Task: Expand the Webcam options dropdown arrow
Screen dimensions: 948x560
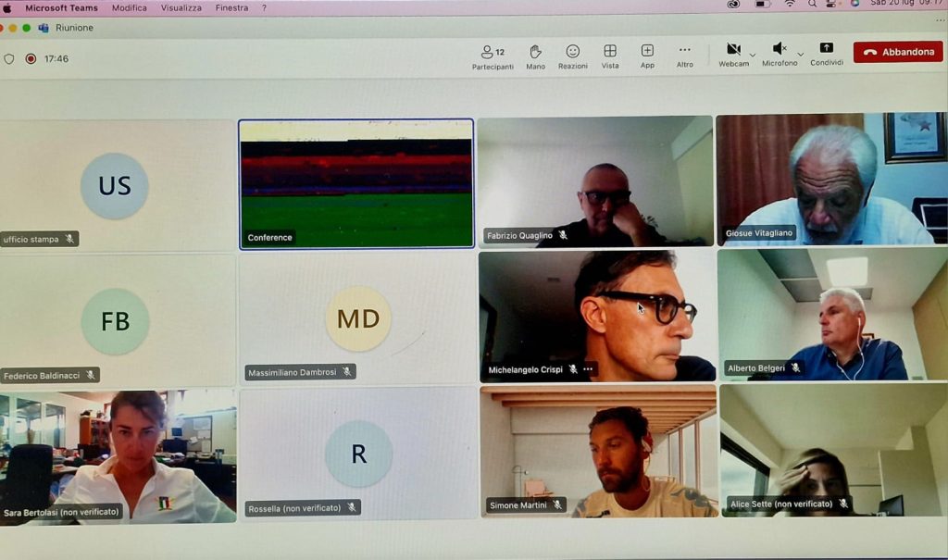Action: (753, 55)
